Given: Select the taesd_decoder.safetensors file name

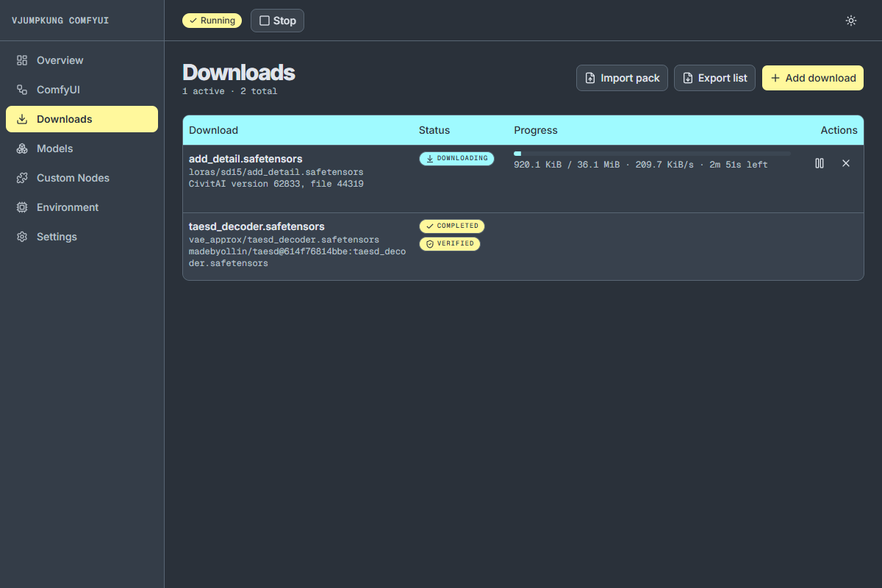Looking at the screenshot, I should (257, 226).
